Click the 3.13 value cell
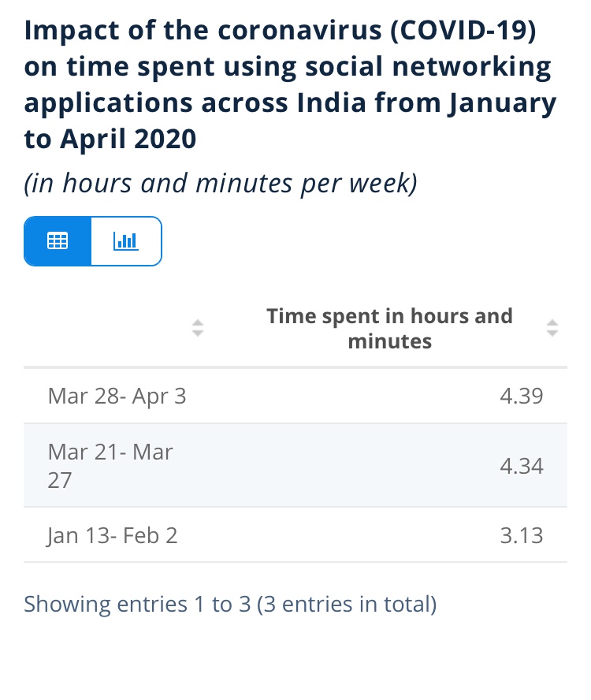Screen dimensions: 591x700 [x=521, y=535]
